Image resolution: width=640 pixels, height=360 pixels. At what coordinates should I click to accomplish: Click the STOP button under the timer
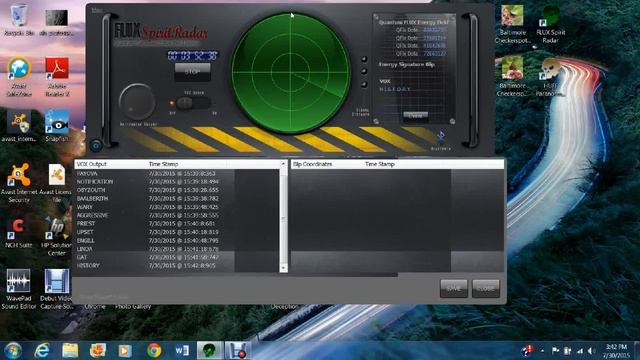192,71
